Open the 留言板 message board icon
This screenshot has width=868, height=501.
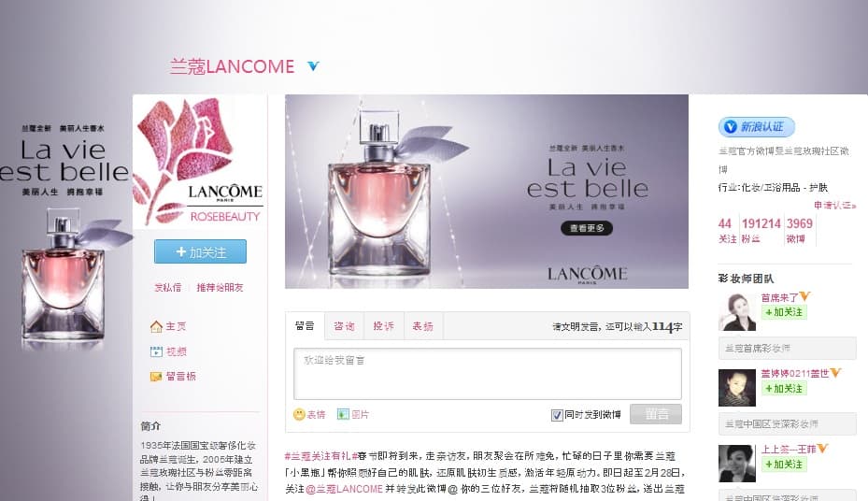click(x=156, y=377)
